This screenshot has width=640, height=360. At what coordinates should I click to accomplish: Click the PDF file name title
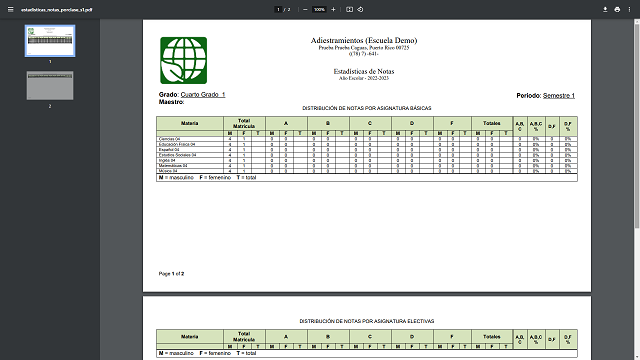[57, 10]
